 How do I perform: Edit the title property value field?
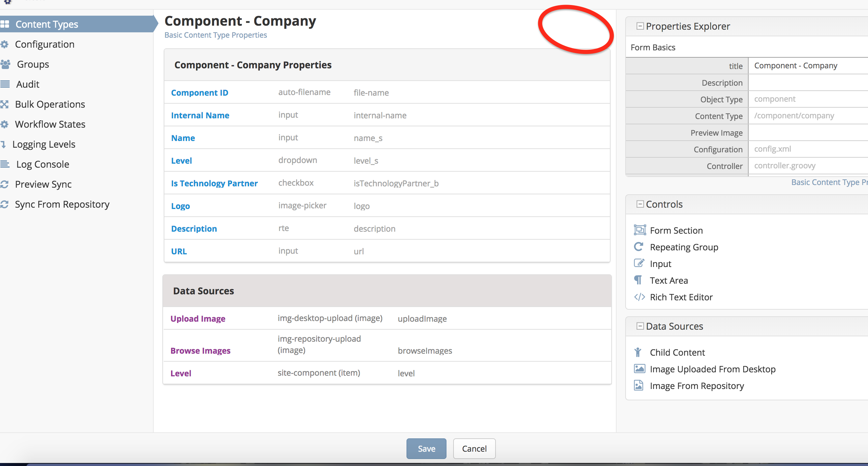[808, 66]
